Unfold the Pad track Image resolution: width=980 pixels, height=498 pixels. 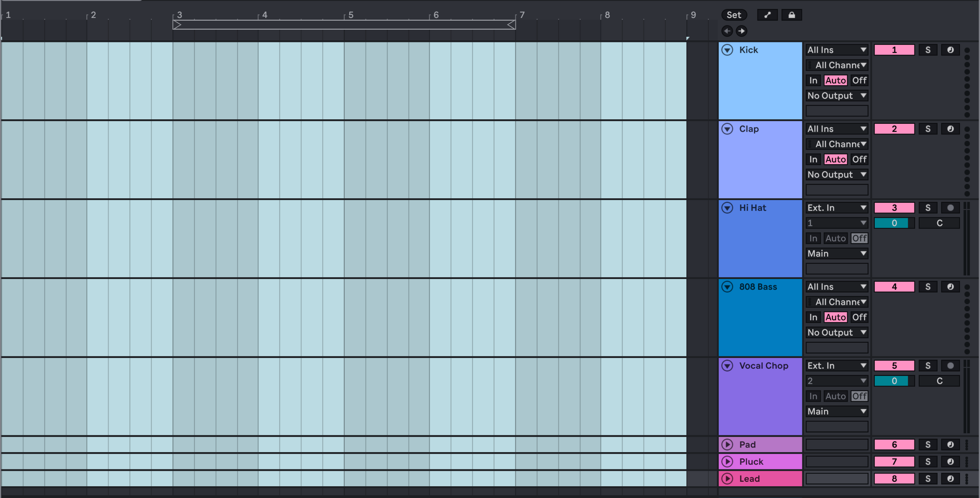[727, 445]
